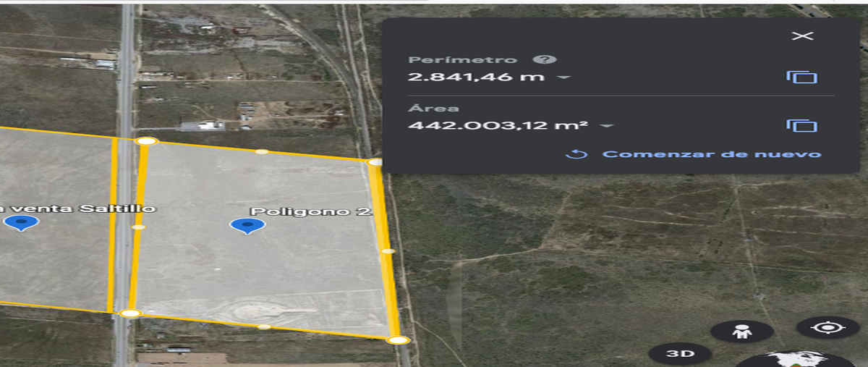Screen dimensions: 868x367
Task: Copy the perimeter value to clipboard
Action: point(802,77)
